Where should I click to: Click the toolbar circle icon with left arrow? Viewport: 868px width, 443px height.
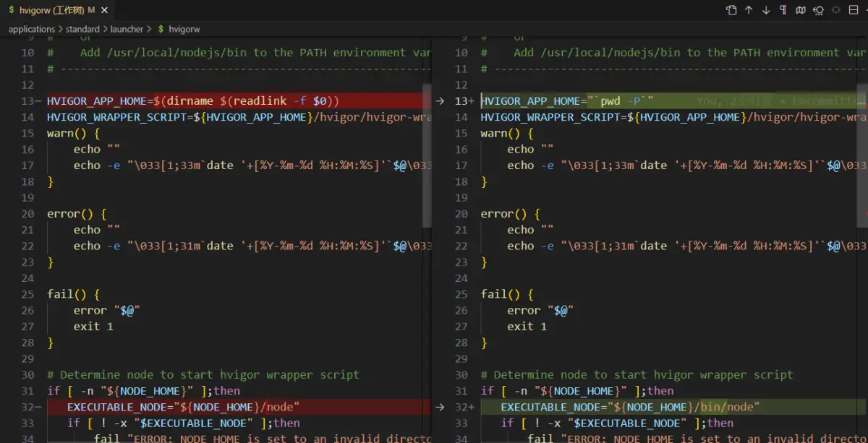pyautogui.click(x=818, y=10)
